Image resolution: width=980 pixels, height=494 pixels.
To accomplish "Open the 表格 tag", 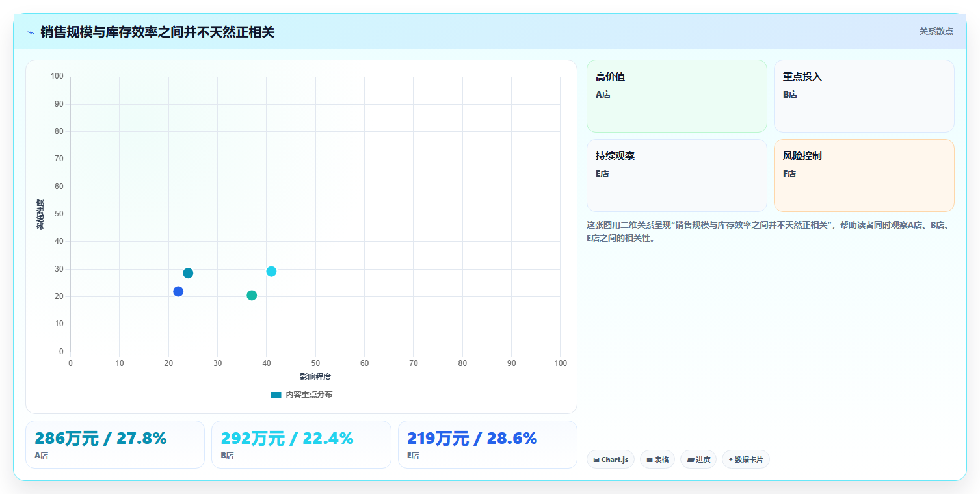I will click(x=657, y=460).
